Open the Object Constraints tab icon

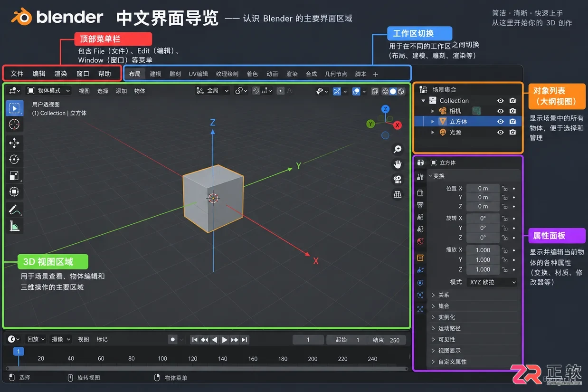420,295
